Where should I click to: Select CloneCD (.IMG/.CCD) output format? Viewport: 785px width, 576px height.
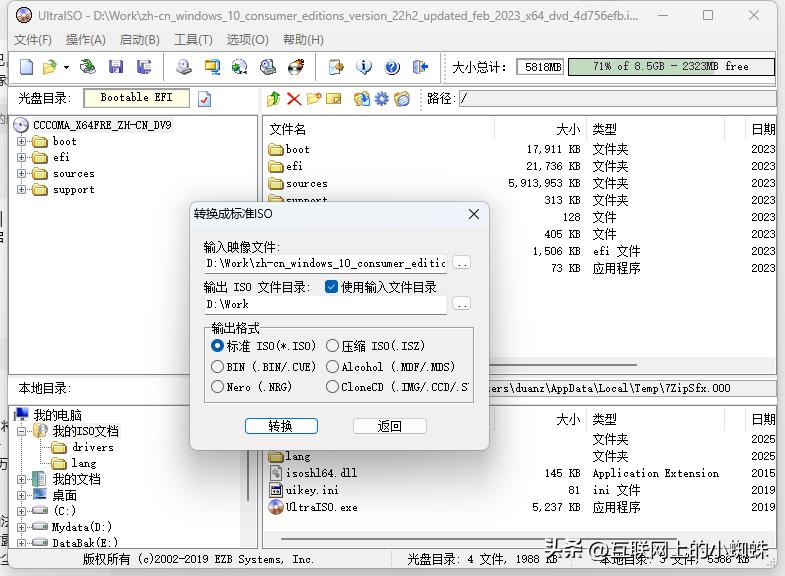click(x=397, y=387)
